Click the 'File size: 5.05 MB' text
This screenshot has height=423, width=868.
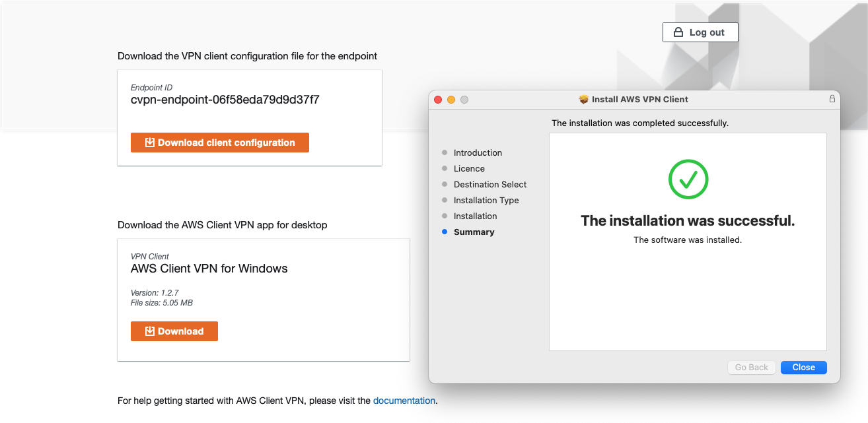point(162,303)
